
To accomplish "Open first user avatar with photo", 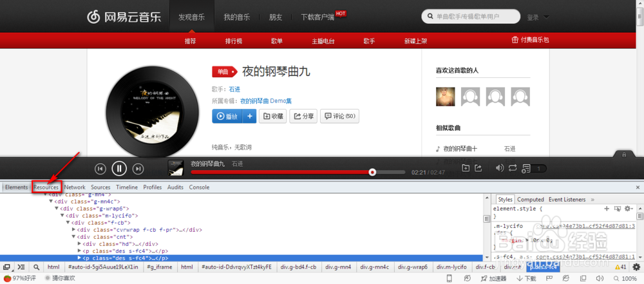I will click(x=445, y=97).
